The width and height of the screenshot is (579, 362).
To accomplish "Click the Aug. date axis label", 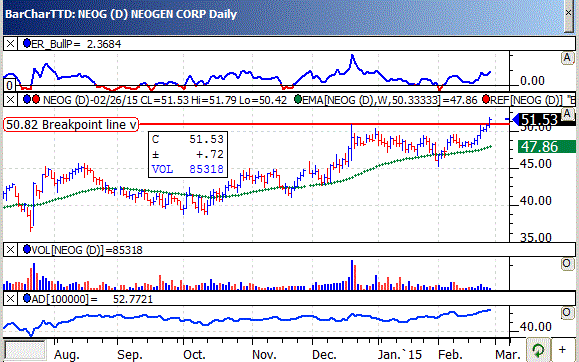I will pos(67,355).
